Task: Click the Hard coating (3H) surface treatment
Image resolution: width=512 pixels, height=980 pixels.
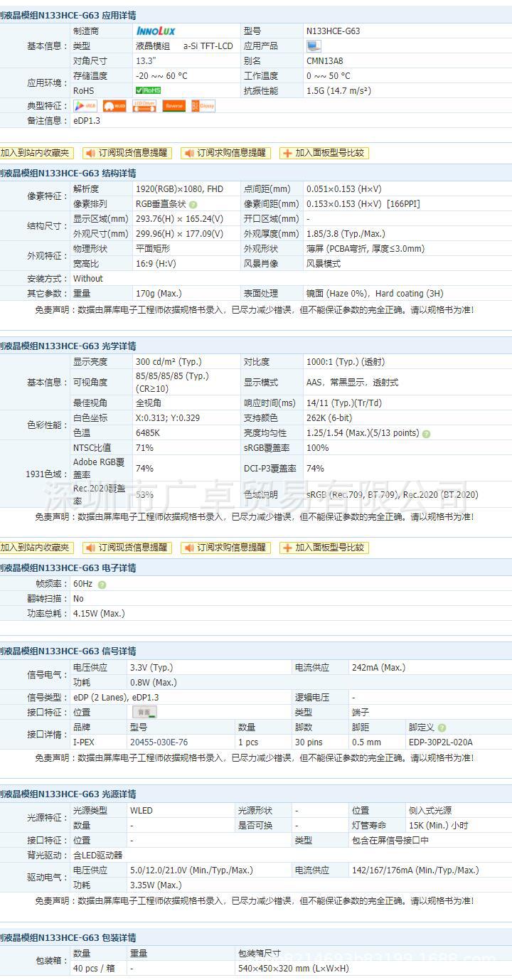Action: click(x=410, y=294)
